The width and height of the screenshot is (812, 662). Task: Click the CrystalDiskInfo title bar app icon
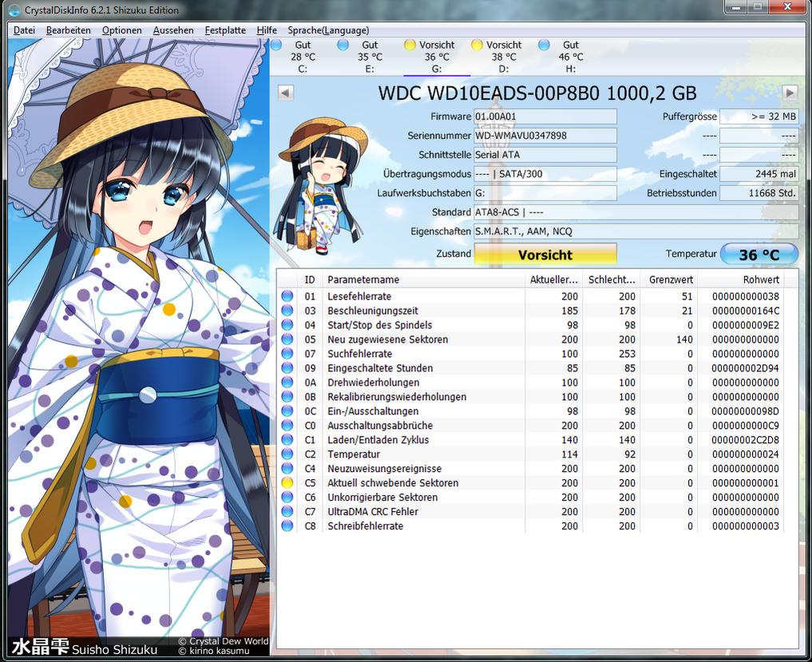[x=14, y=10]
